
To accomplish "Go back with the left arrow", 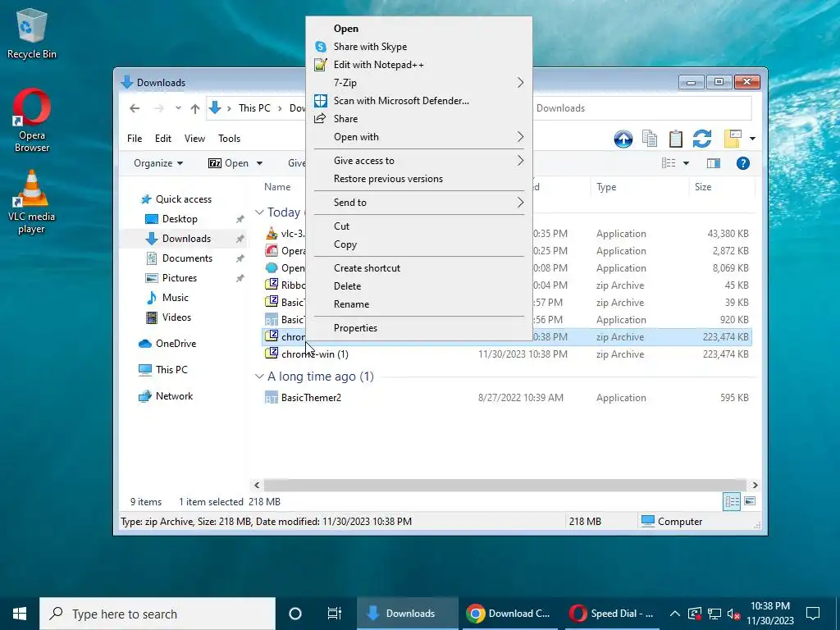I will 135,108.
